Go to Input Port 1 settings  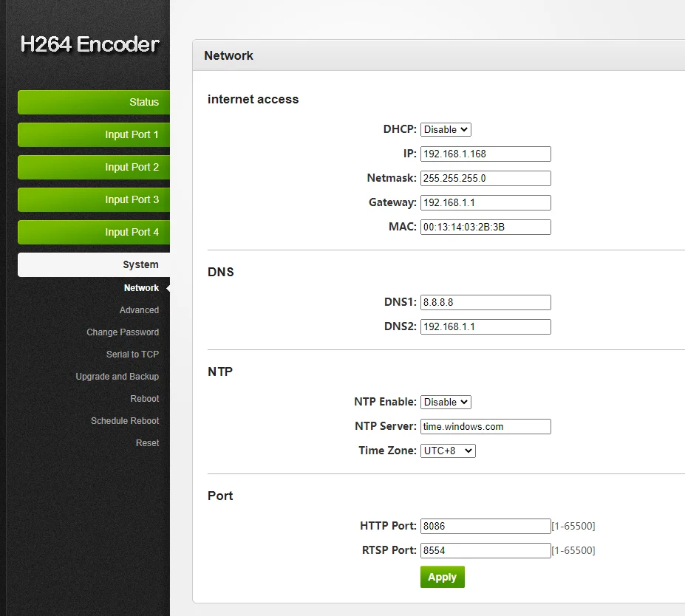click(94, 134)
